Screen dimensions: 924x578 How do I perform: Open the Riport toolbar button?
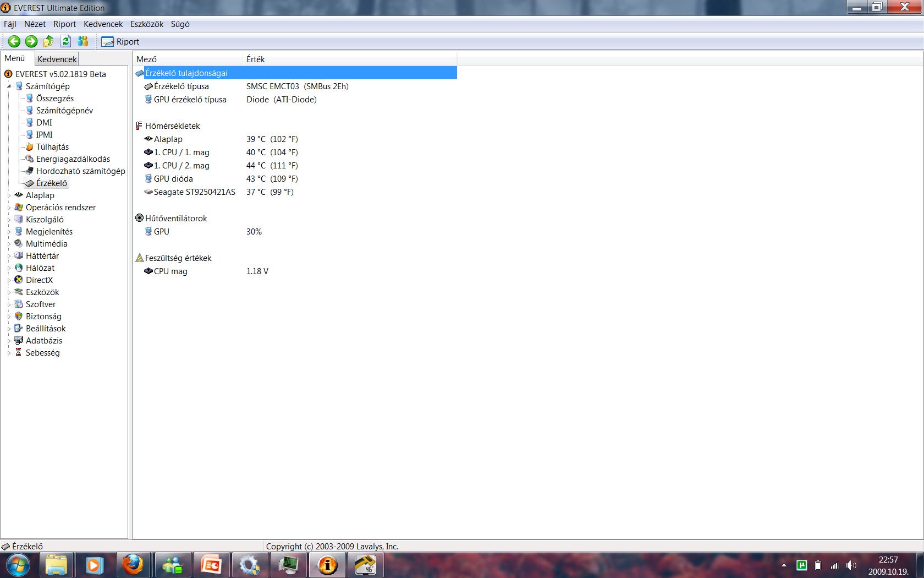[x=120, y=42]
